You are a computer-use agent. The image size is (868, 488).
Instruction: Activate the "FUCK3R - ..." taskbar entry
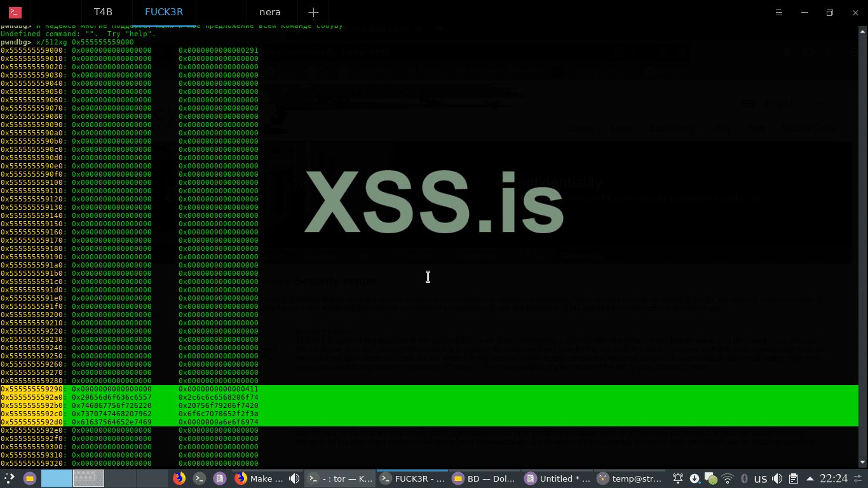point(412,478)
